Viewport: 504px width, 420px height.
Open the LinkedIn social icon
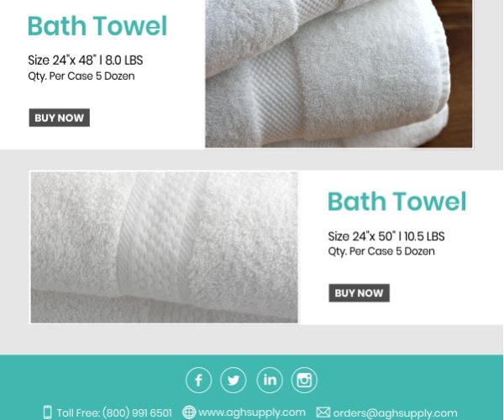270,381
